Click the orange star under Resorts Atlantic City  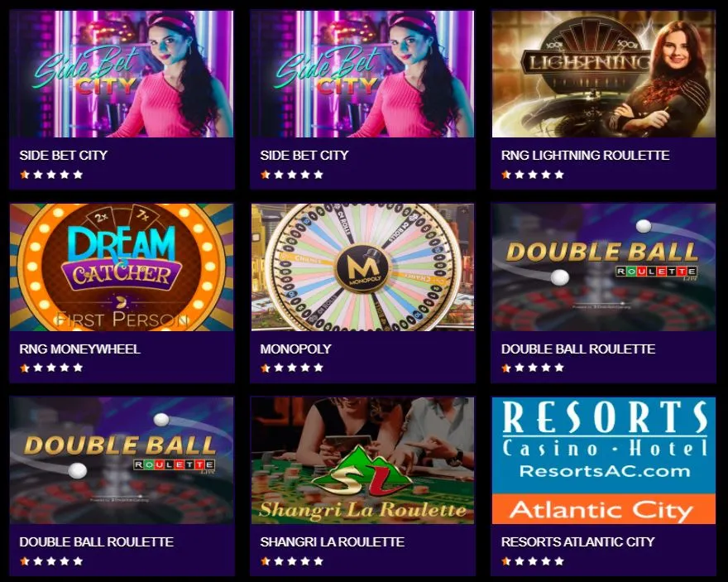click(506, 561)
